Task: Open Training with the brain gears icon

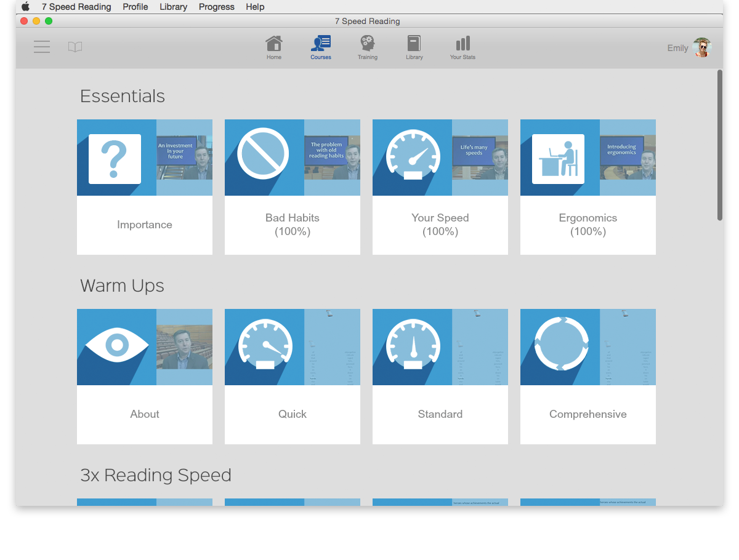Action: [368, 44]
